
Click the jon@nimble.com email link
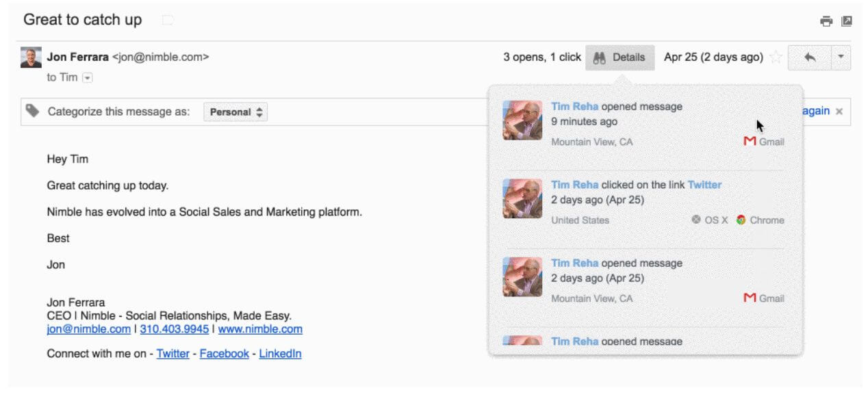coord(88,329)
